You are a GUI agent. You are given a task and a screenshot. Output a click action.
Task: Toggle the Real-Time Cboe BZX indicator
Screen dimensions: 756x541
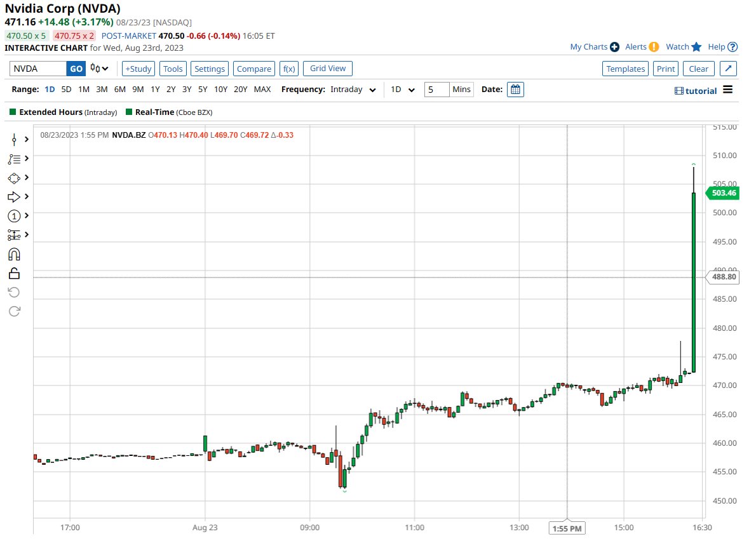(x=129, y=112)
